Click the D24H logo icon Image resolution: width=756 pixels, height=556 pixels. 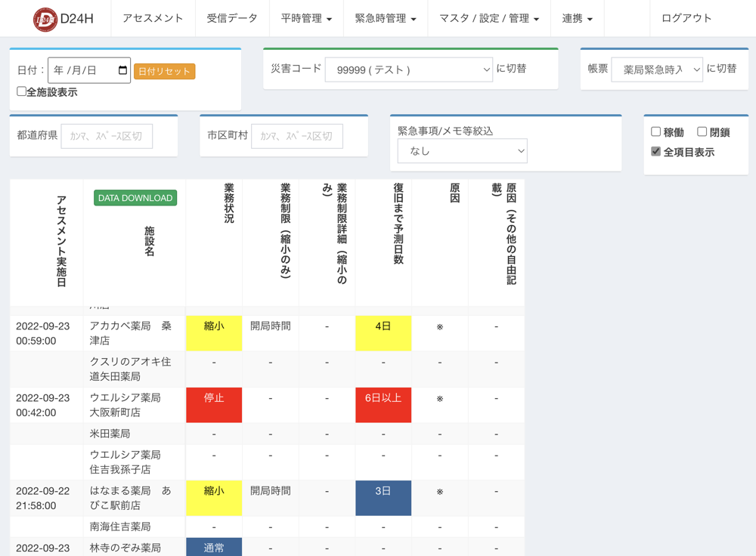(45, 20)
